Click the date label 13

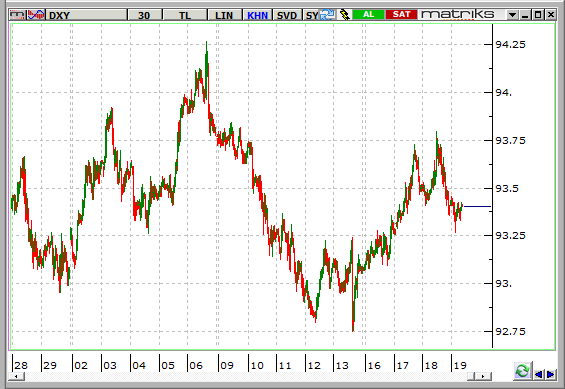coord(342,366)
